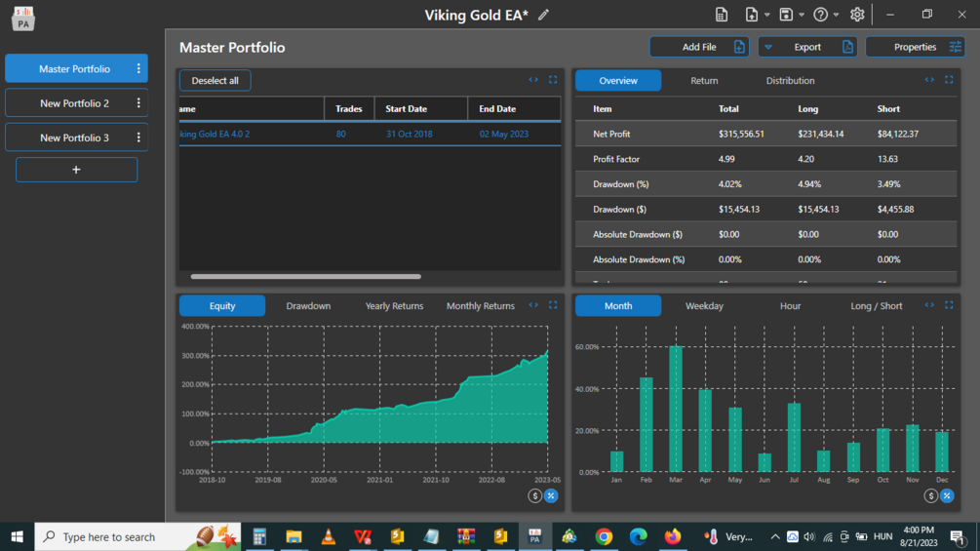Open the Properties panel button
Viewport: 980px width, 551px height.
[915, 47]
